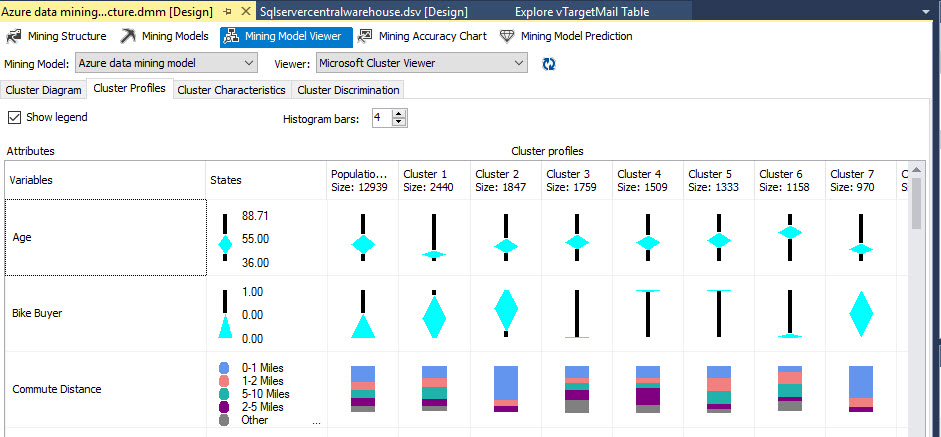Click the scrollbar up arrow
Screen dimensions: 941x437
916,168
